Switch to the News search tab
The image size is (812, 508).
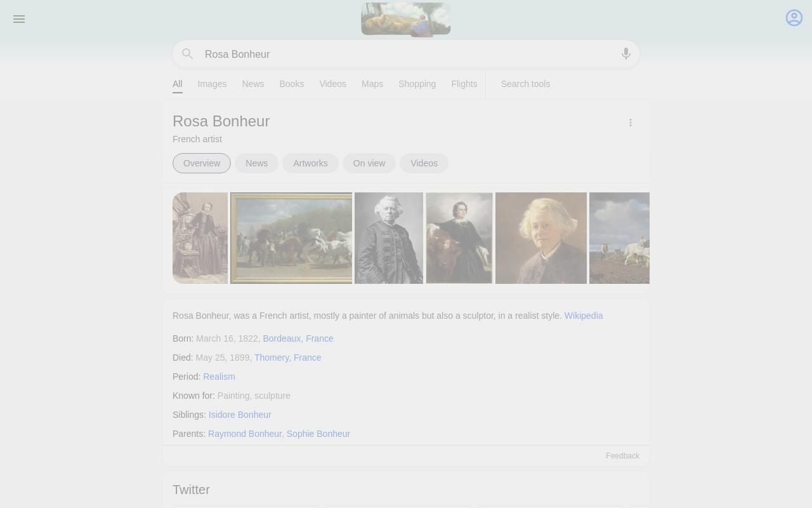253,84
